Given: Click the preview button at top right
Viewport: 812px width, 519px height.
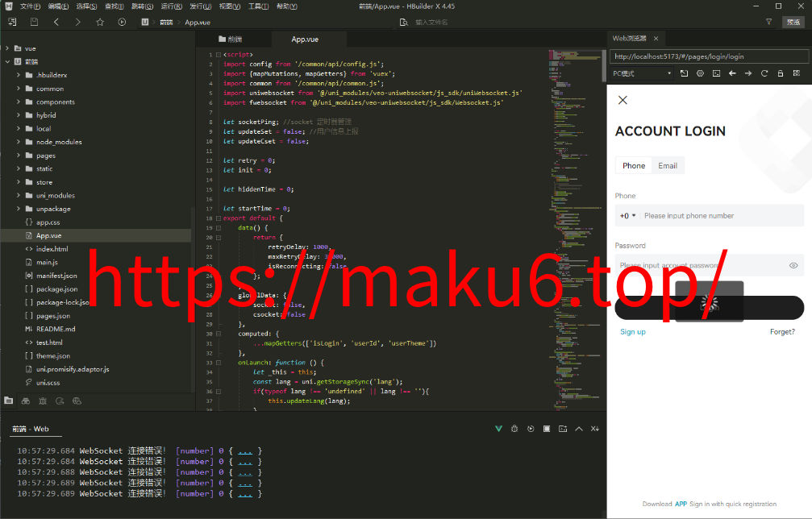Looking at the screenshot, I should coord(793,22).
